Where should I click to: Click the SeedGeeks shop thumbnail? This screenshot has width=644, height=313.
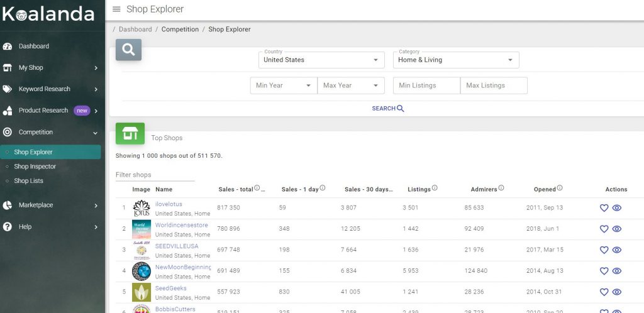click(142, 292)
